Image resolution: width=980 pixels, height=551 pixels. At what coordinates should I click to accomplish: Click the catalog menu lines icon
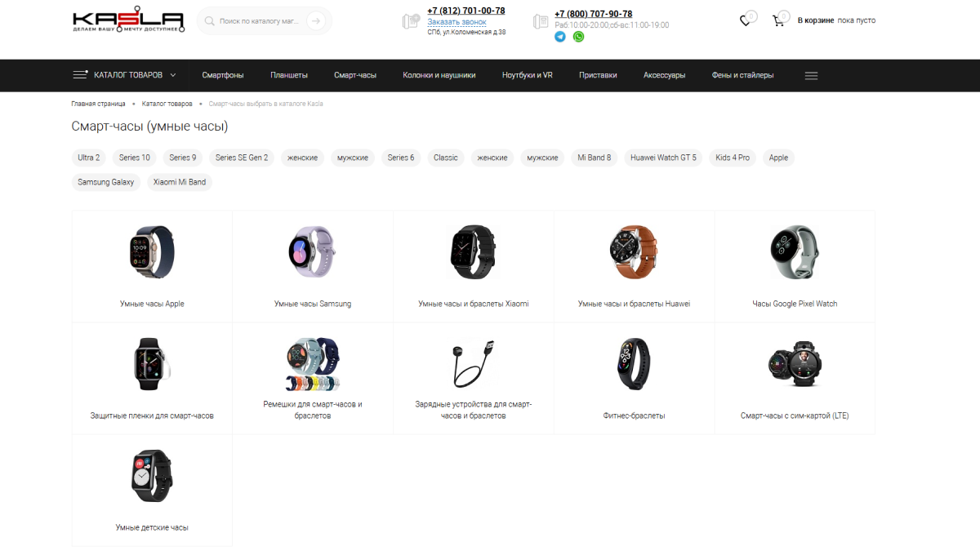click(80, 75)
